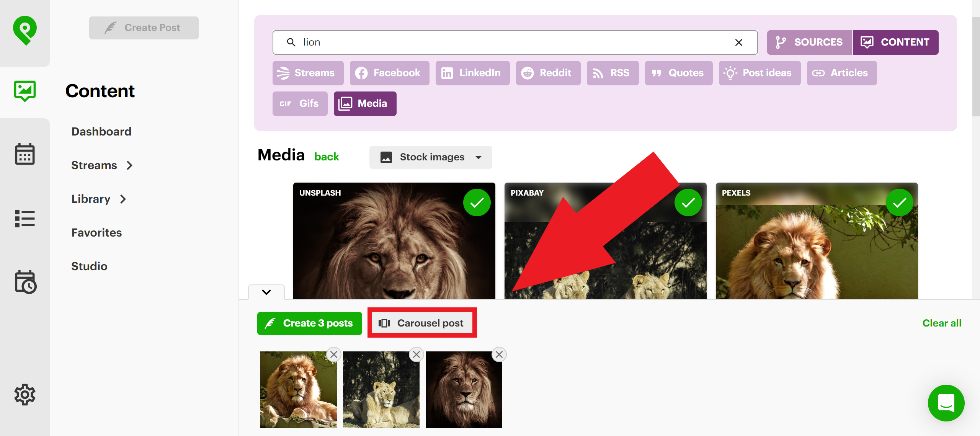
Task: Open the live chat support bubble
Action: point(946,403)
